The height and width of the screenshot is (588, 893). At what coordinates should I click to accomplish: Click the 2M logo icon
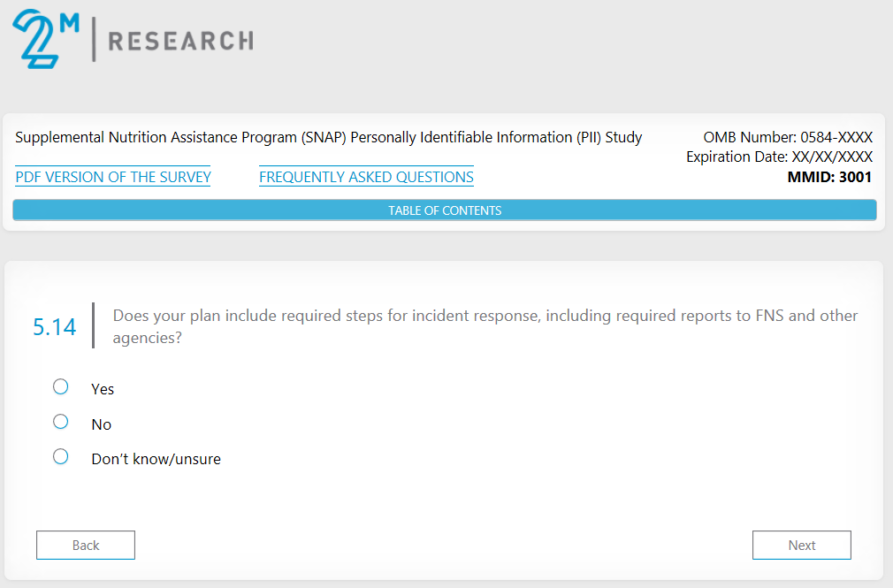tap(44, 40)
